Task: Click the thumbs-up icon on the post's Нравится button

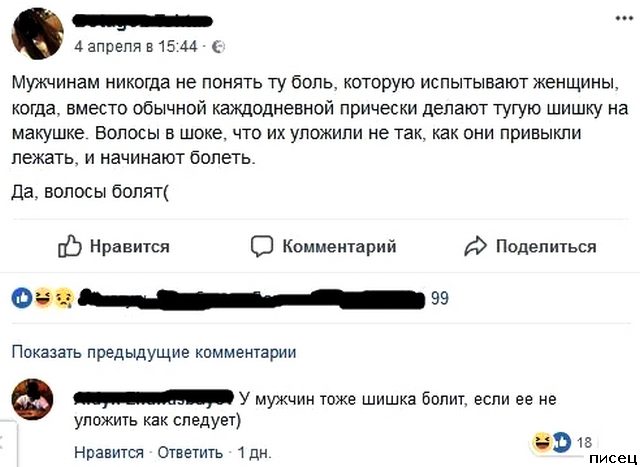Action: [x=69, y=246]
